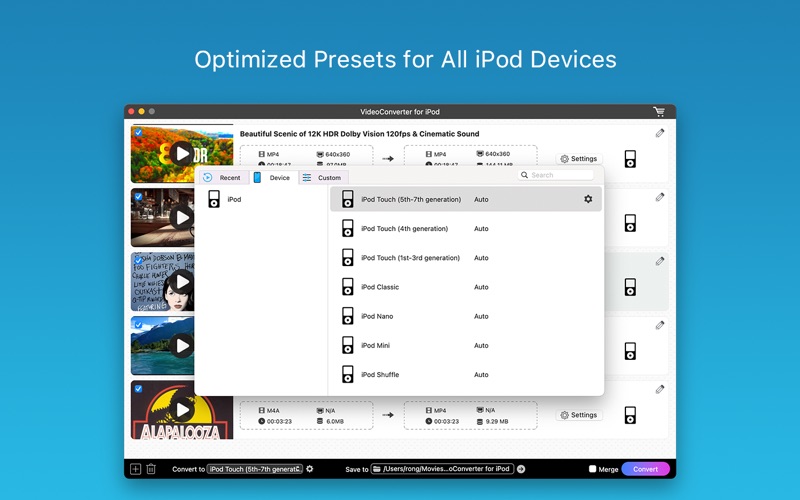800x500 pixels.
Task: Open gear settings next to Convert to dropdown
Action: point(310,469)
